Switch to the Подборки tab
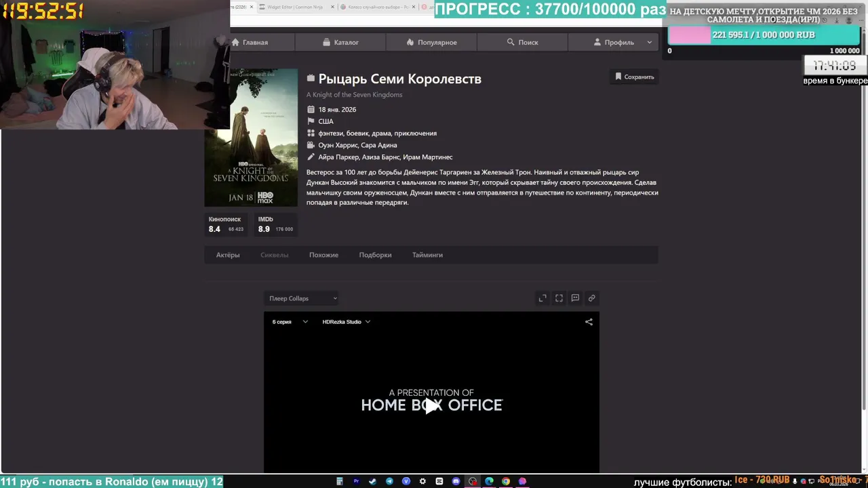Screen dimensions: 868x488 (375, 255)
